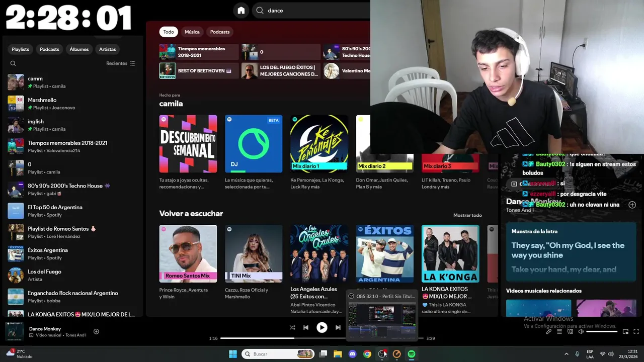This screenshot has width=644, height=362.
Task: Select the Música filter tab
Action: [x=192, y=32]
